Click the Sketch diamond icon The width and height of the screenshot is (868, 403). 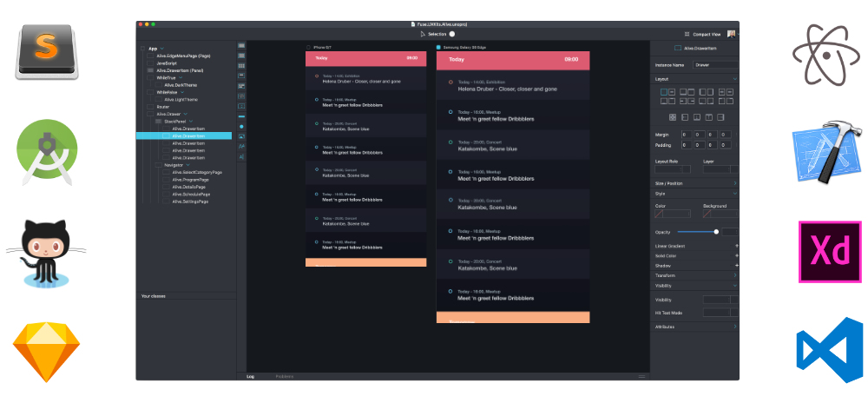pyautogui.click(x=46, y=352)
